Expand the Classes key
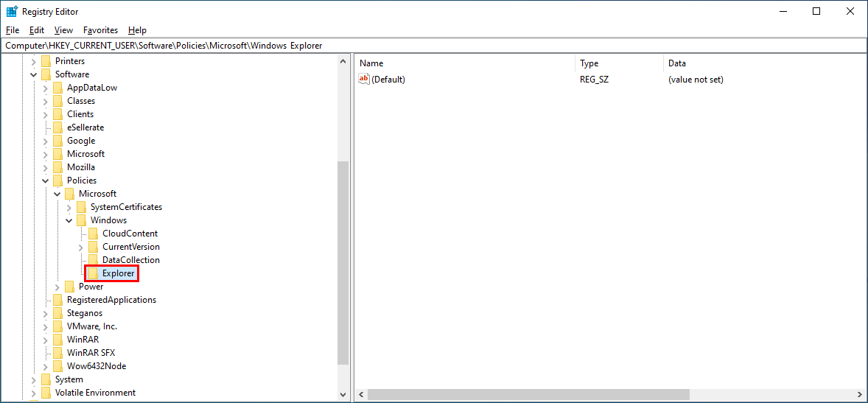 pyautogui.click(x=46, y=101)
